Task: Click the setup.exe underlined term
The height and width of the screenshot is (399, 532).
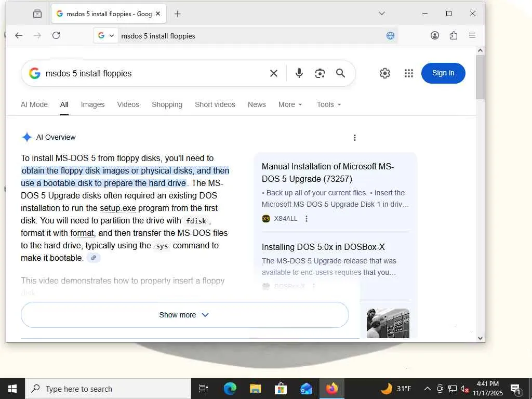Action: (x=118, y=208)
